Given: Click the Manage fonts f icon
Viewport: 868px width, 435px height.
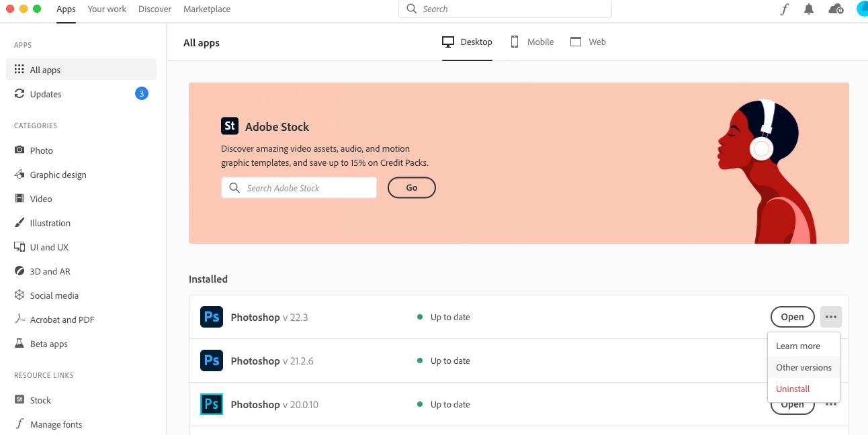Looking at the screenshot, I should click(x=19, y=424).
